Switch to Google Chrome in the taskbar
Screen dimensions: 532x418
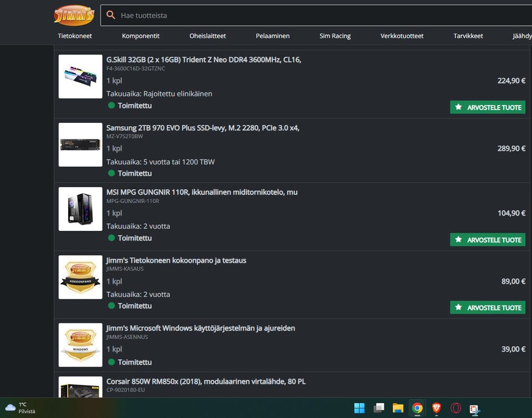(x=417, y=408)
